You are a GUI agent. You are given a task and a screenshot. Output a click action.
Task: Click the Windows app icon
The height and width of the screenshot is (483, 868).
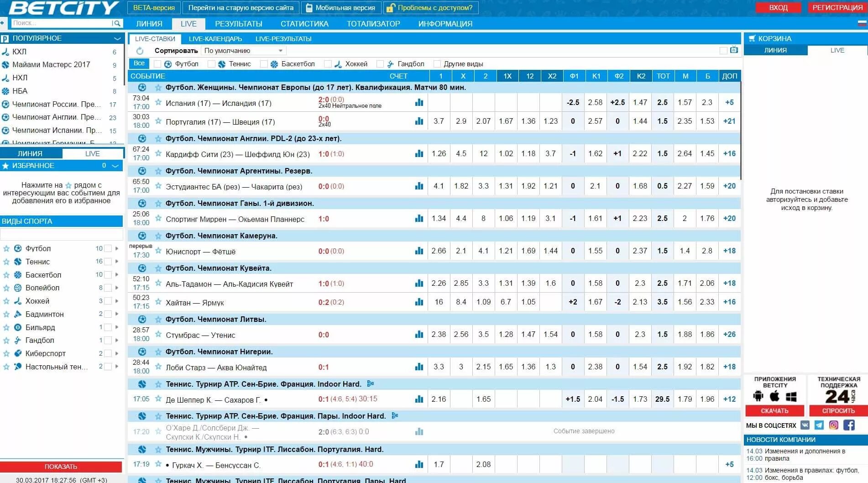[791, 397]
